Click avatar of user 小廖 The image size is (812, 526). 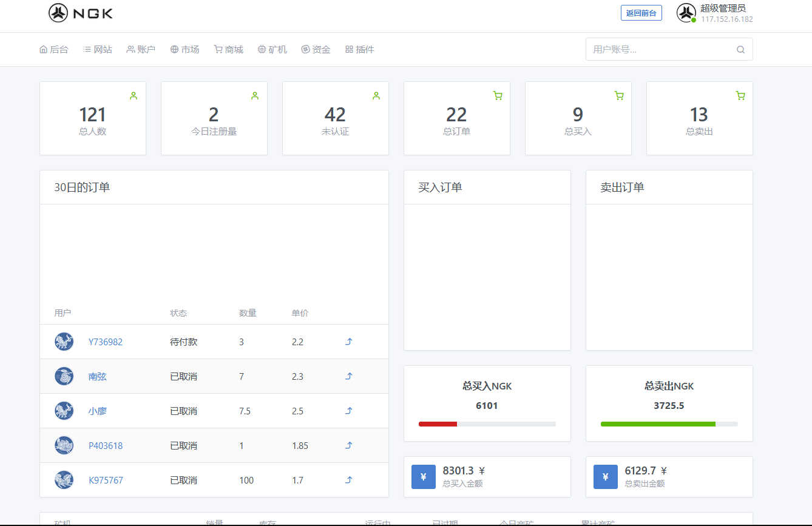point(64,411)
